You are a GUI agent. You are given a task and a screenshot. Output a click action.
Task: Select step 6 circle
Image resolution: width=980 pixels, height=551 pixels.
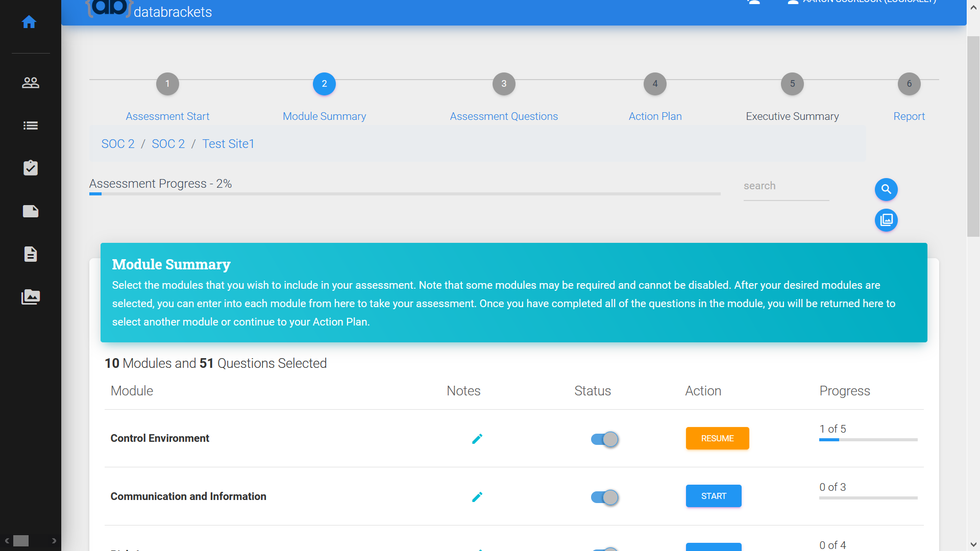(x=909, y=84)
